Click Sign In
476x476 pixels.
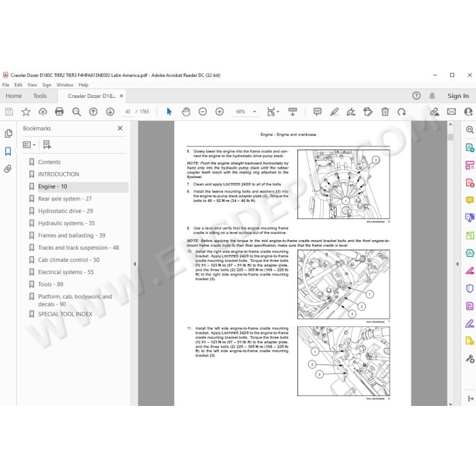pyautogui.click(x=458, y=96)
